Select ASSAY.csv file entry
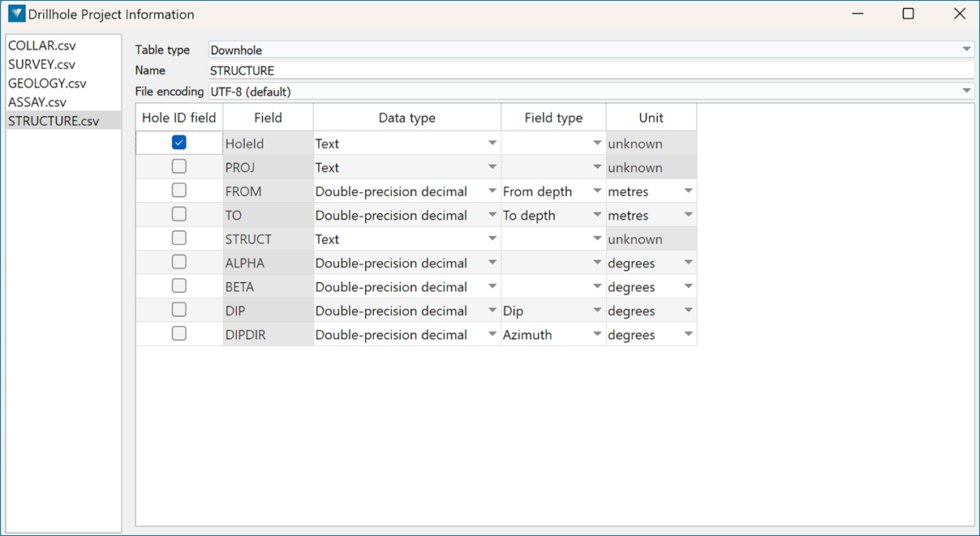 [37, 102]
